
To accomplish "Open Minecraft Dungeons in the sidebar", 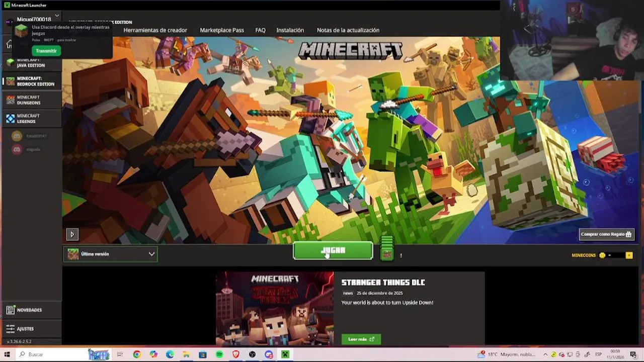I will [31, 100].
